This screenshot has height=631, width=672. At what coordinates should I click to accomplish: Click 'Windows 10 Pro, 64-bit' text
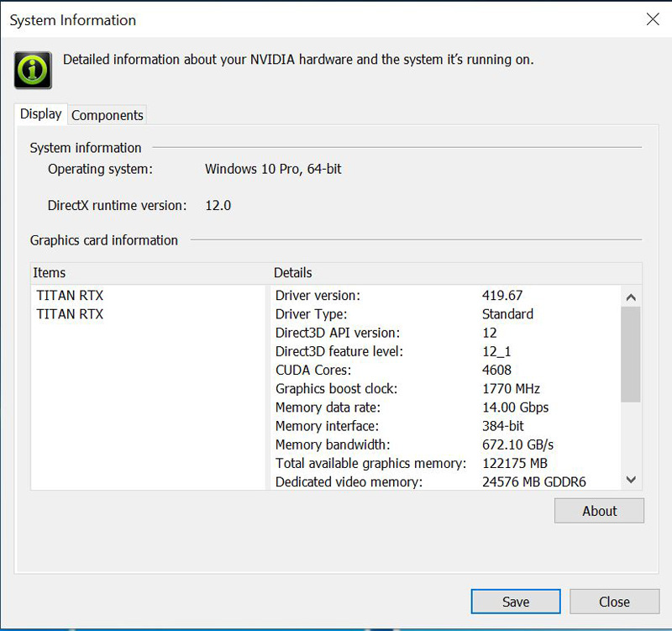click(273, 169)
